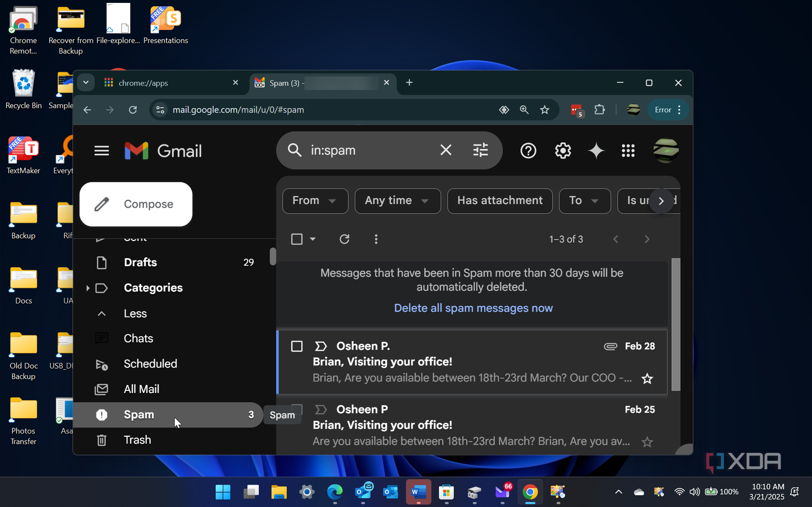Open Google apps grid

point(628,150)
